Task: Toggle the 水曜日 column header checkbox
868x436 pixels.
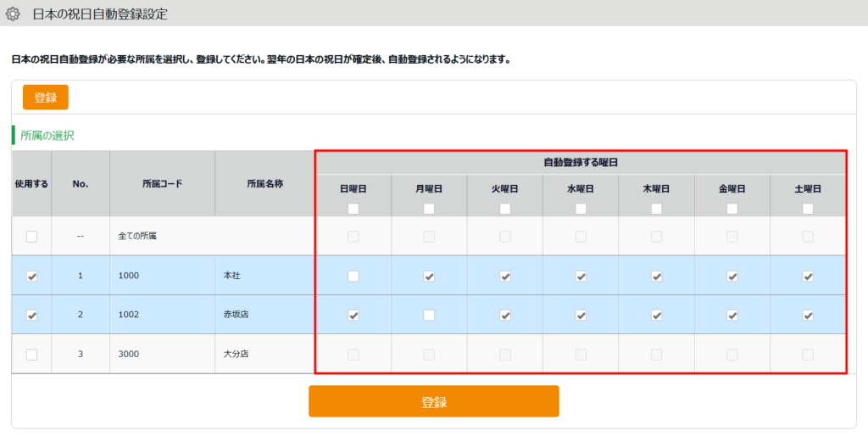Action: click(x=581, y=209)
